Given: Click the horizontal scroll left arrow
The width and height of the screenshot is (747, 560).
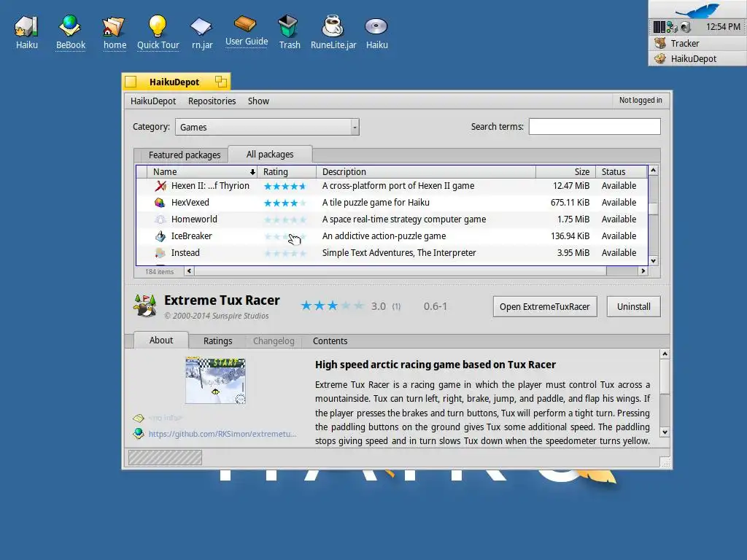Looking at the screenshot, I should (189, 271).
